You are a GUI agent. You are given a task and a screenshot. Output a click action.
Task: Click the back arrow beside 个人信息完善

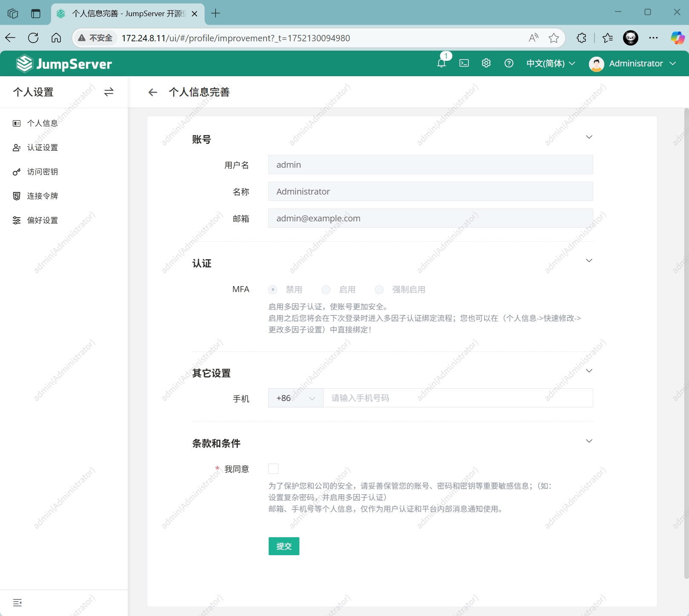click(153, 92)
